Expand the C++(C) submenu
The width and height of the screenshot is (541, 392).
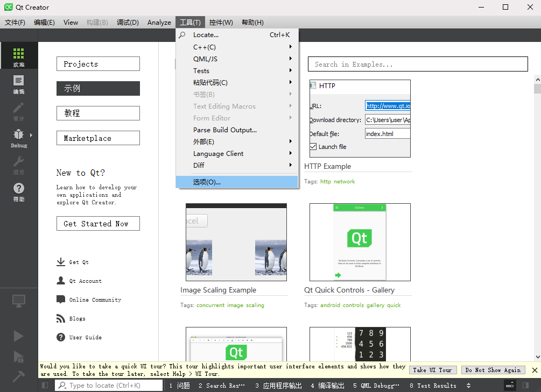[237, 47]
